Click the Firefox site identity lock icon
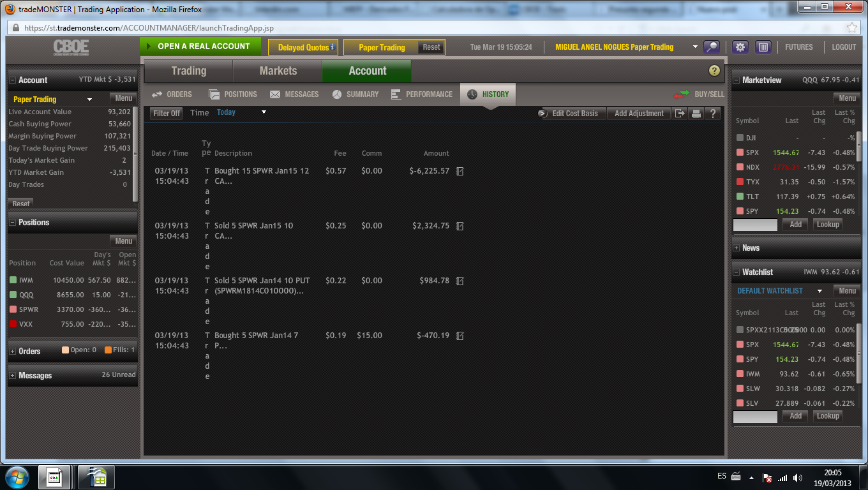 pyautogui.click(x=15, y=28)
